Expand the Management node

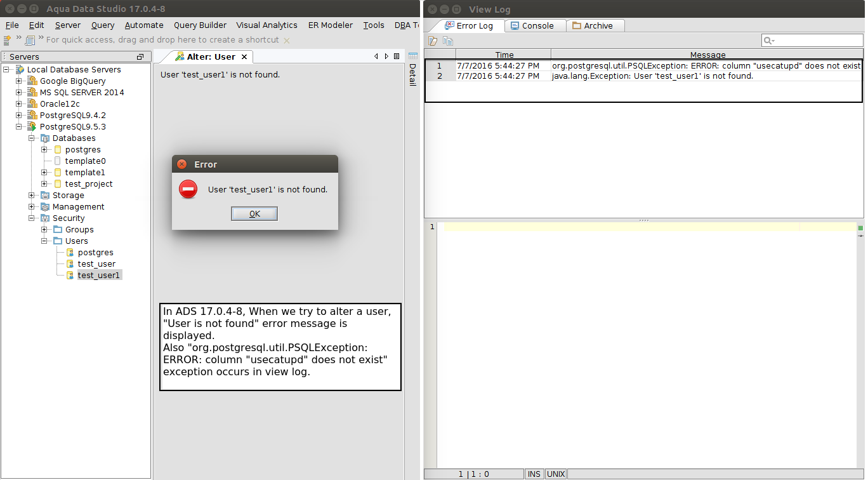click(x=32, y=207)
